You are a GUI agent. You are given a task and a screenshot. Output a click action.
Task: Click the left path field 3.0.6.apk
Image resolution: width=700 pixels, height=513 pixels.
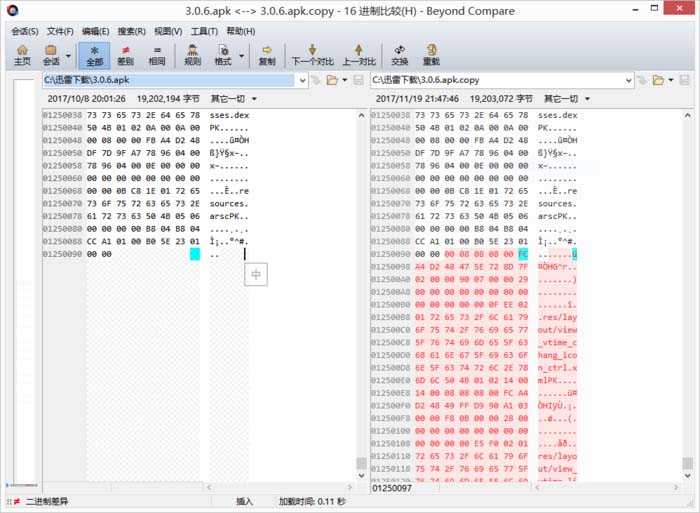pos(169,80)
